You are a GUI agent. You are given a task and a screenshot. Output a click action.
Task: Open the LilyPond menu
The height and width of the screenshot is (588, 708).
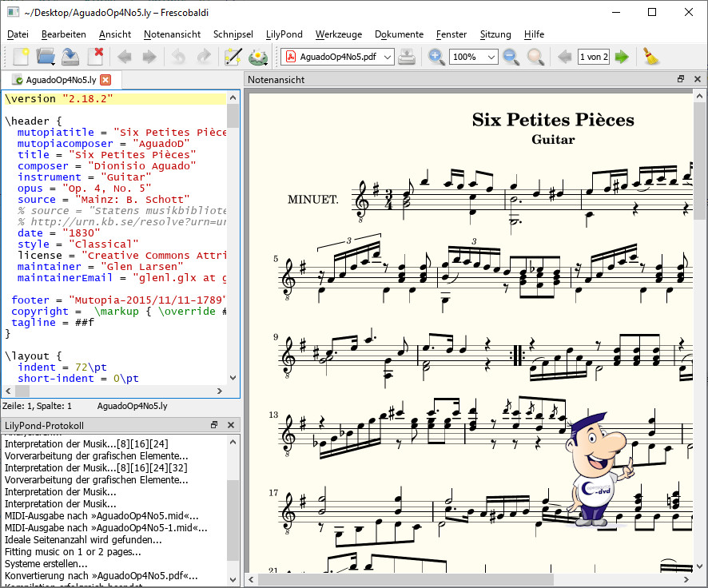coord(284,34)
